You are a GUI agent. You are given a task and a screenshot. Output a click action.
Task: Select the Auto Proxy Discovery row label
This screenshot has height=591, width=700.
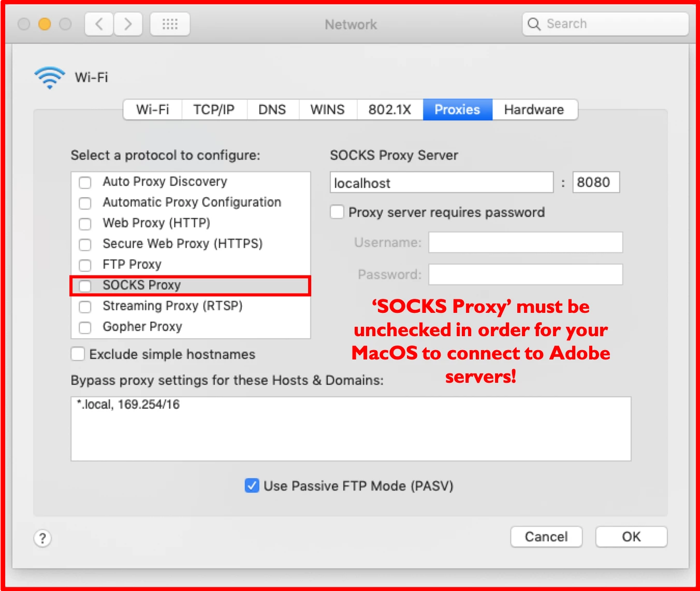pos(165,182)
